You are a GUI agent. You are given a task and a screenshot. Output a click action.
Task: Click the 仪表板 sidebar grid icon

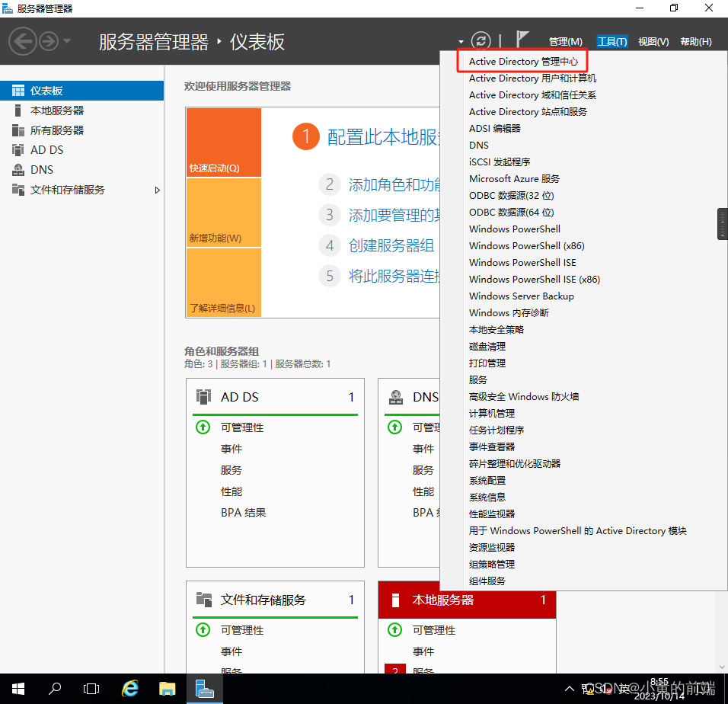point(18,91)
